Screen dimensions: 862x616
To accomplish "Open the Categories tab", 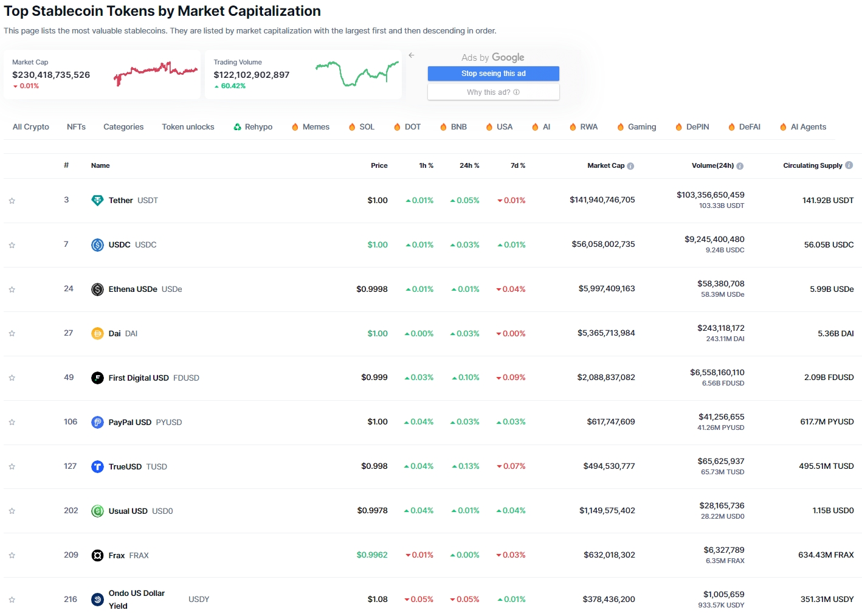I will point(123,127).
